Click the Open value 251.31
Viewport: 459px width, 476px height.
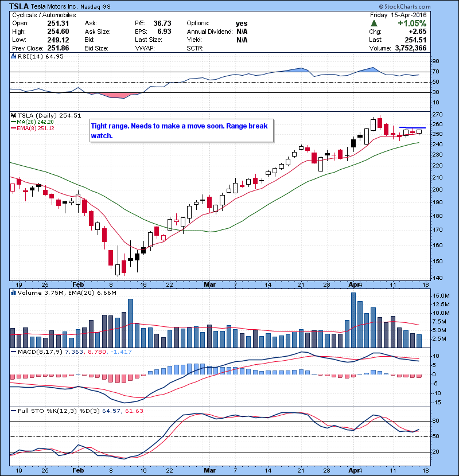coord(58,24)
